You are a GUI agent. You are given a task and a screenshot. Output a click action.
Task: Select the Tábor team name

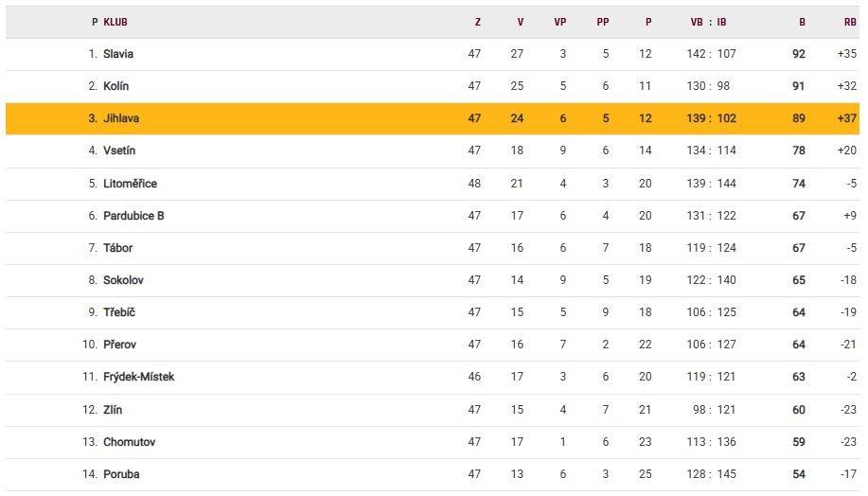118,248
